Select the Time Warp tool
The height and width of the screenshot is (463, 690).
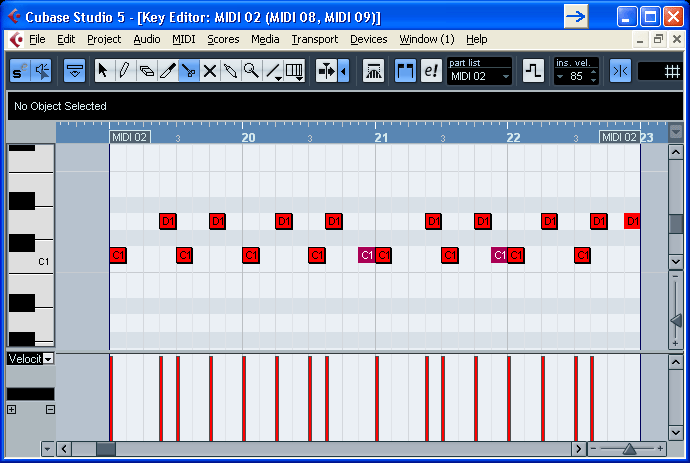[294, 70]
